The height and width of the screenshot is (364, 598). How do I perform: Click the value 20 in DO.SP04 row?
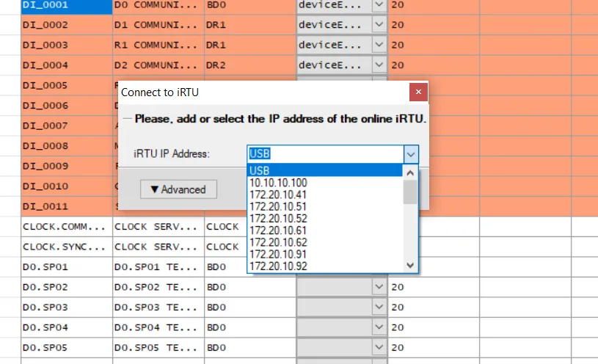(x=434, y=328)
